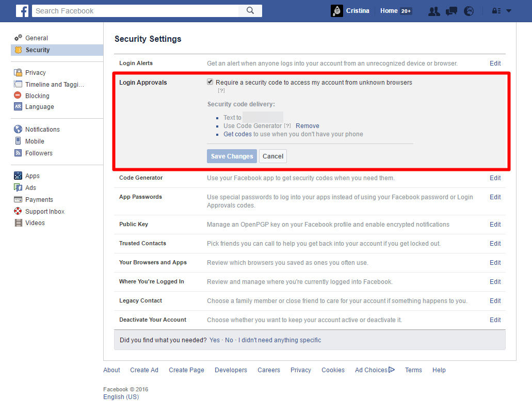Image resolution: width=532 pixels, height=413 pixels.
Task: Go to Home in the top bar
Action: [x=389, y=11]
